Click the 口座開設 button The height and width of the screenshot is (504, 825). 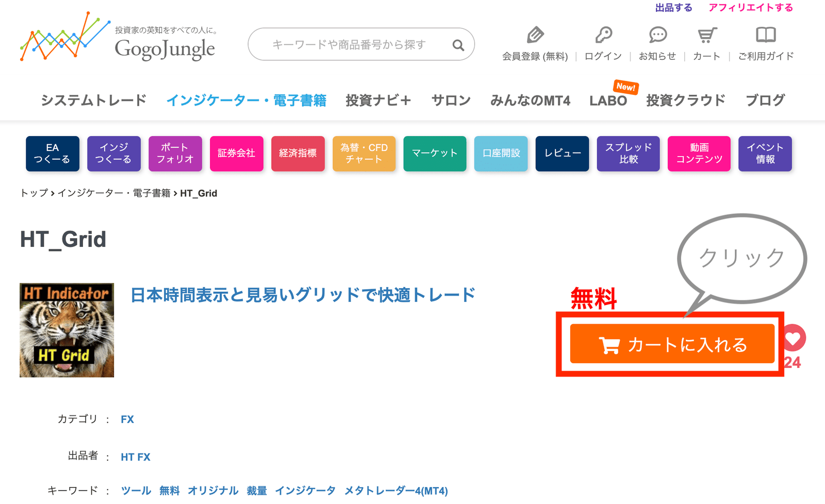pos(501,154)
